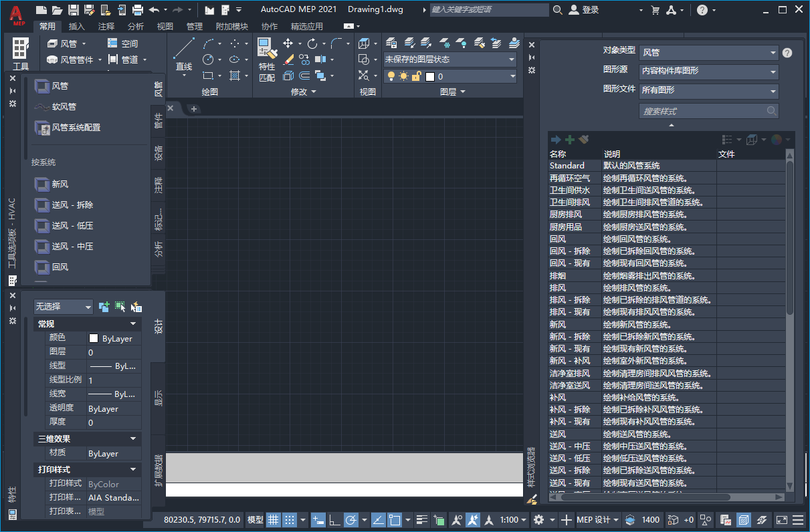The height and width of the screenshot is (532, 810).
Task: Toggle grid display on the status bar
Action: pos(273,519)
